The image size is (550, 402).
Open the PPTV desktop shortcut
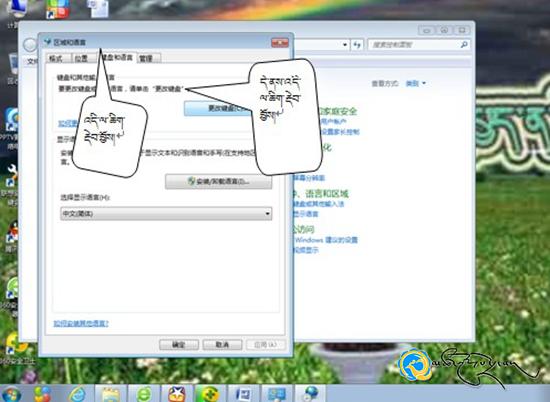pyautogui.click(x=12, y=121)
